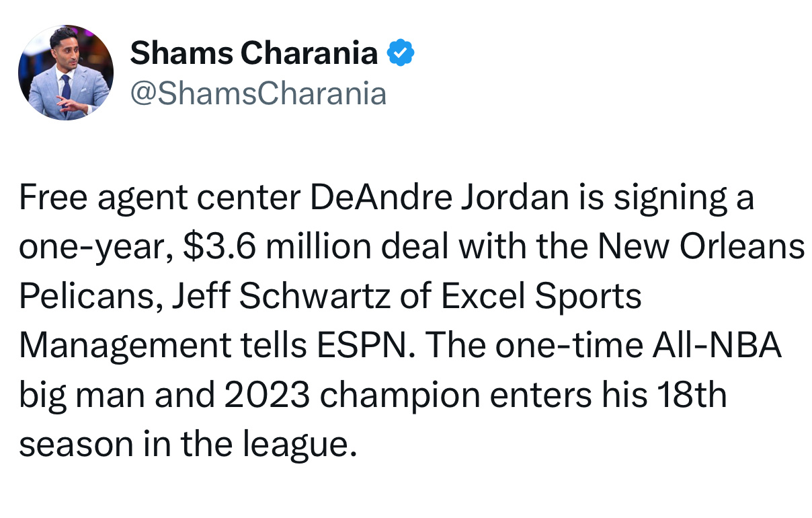Click the year 2023 in the tweet
Viewport: 812px width, 518px height.
pyautogui.click(x=267, y=395)
